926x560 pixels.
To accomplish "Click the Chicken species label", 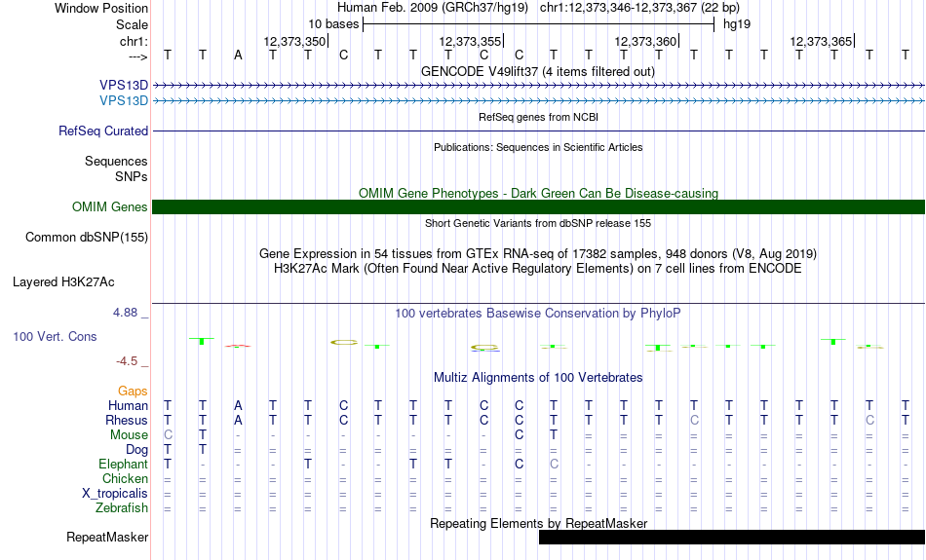I will click(x=125, y=478).
